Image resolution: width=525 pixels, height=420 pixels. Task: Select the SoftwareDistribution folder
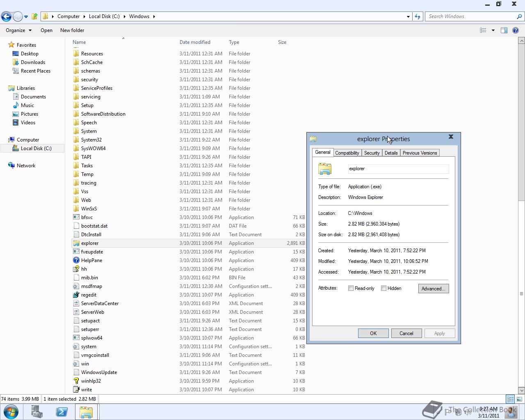(103, 114)
